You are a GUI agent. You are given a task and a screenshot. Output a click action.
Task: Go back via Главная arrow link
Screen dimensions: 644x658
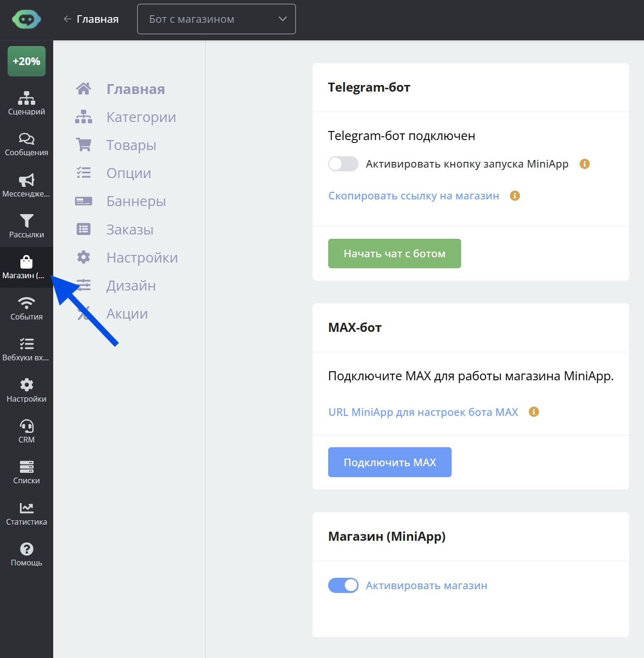tap(91, 19)
